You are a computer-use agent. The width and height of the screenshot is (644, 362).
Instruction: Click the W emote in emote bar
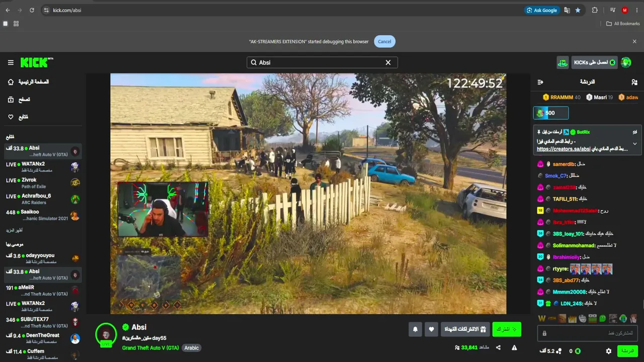pyautogui.click(x=542, y=318)
